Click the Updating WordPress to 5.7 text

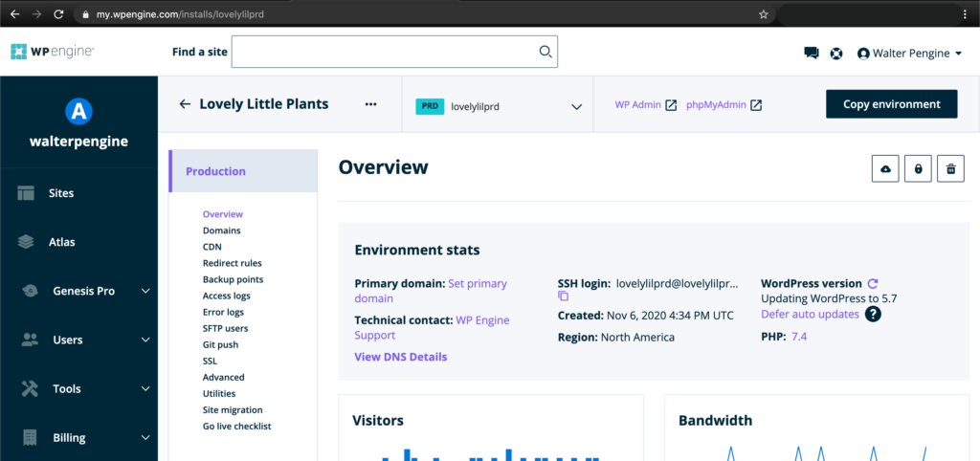coord(829,298)
